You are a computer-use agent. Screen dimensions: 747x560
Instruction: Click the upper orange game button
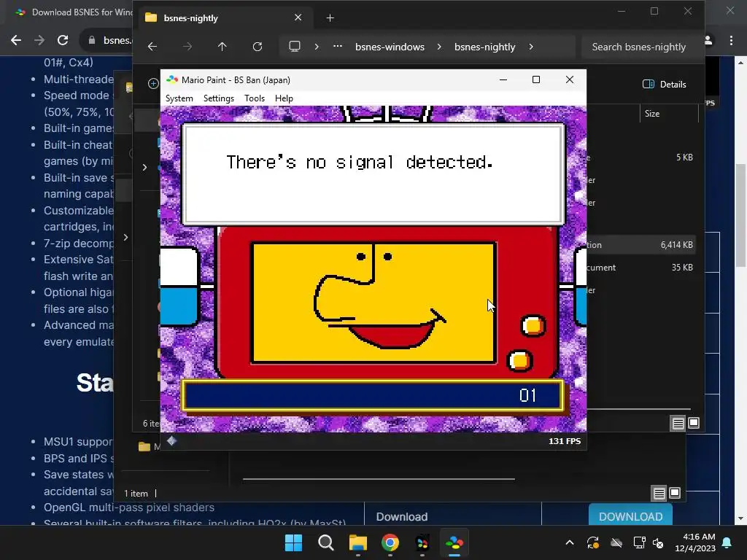point(533,326)
